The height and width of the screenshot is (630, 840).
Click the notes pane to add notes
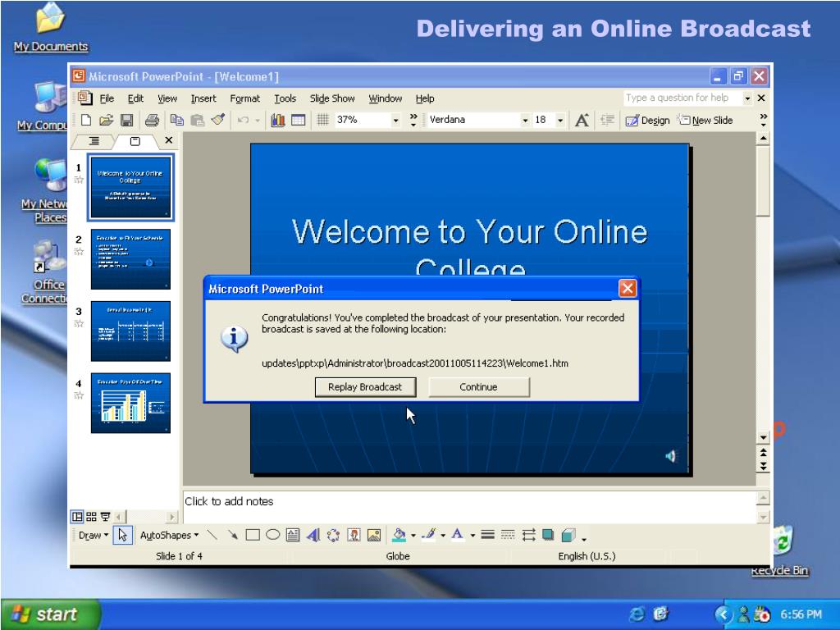[x=468, y=507]
